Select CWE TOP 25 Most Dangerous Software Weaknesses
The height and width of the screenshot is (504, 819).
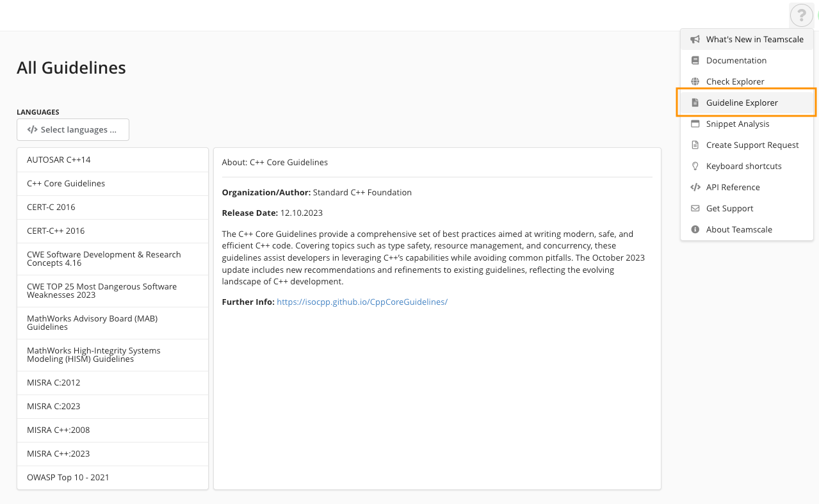(113, 291)
